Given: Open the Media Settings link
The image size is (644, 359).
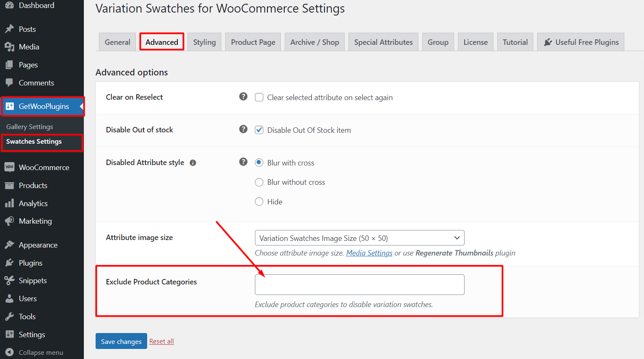Looking at the screenshot, I should [x=369, y=253].
